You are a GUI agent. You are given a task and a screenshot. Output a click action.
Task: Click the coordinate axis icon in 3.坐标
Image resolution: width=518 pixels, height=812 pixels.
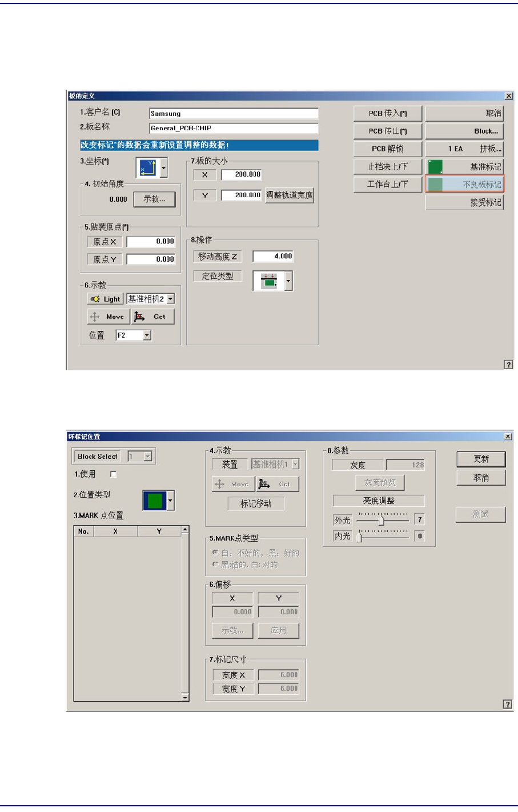pyautogui.click(x=147, y=168)
